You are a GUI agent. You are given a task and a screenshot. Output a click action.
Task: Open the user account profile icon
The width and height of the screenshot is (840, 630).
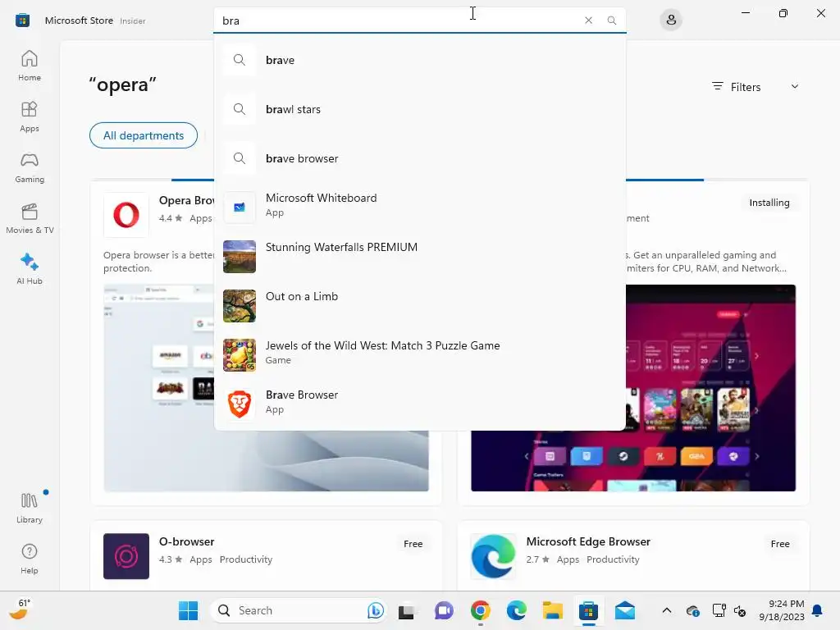point(671,21)
